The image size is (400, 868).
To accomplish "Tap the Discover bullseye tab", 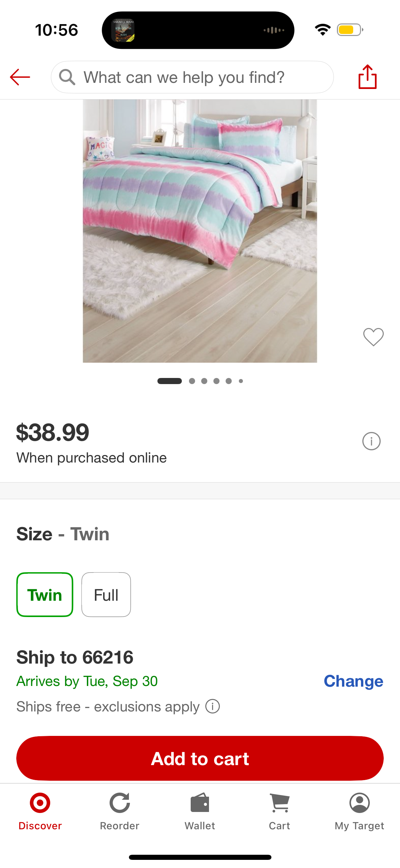I will pyautogui.click(x=40, y=811).
